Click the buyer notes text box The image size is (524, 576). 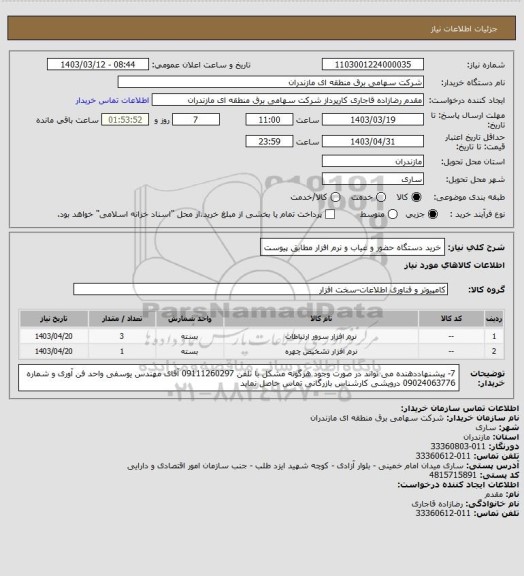[239, 378]
